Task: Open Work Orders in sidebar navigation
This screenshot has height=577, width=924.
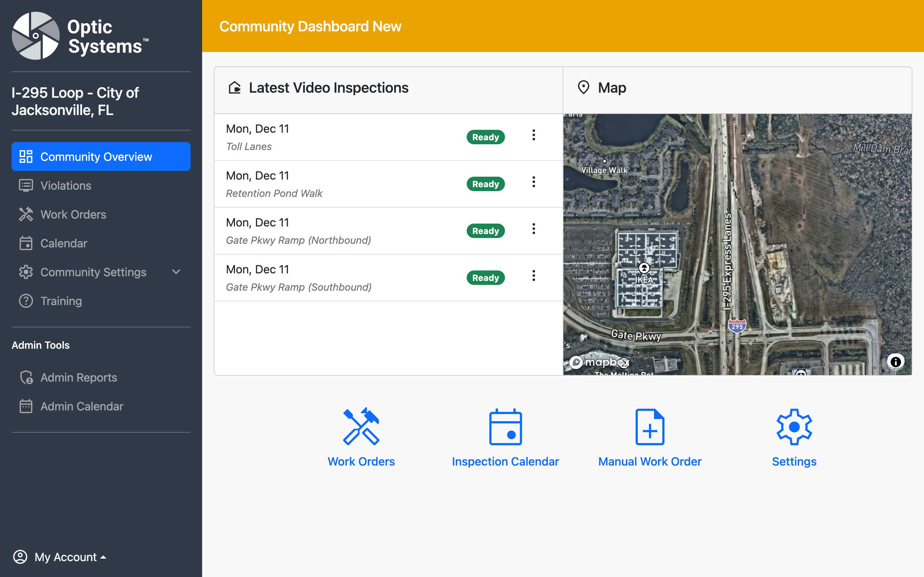Action: point(73,215)
